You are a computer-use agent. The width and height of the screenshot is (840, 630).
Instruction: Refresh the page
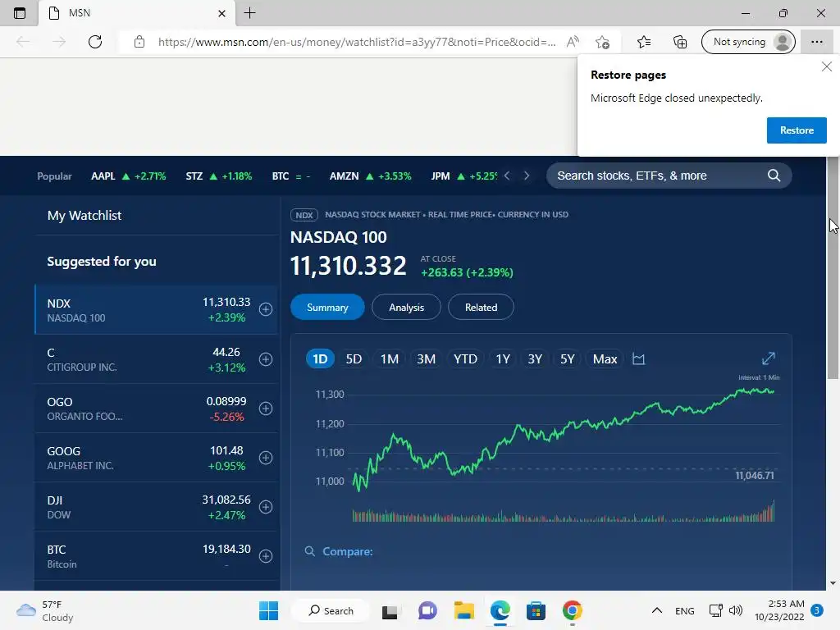point(95,42)
